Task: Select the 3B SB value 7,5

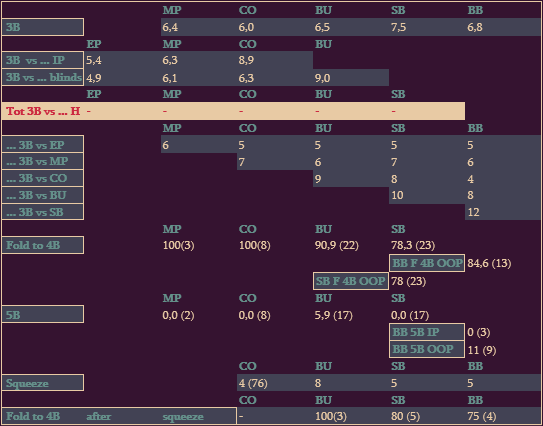Action: (x=399, y=27)
